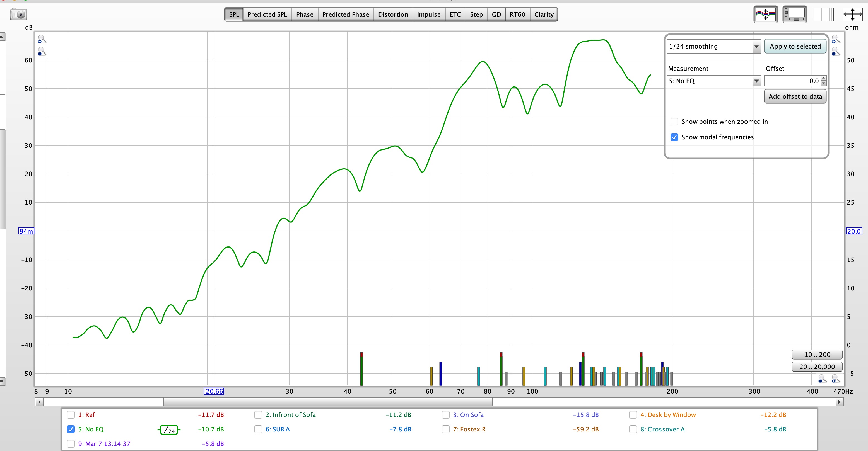
Task: Zoom in frequency axis magnifier
Action: (836, 379)
